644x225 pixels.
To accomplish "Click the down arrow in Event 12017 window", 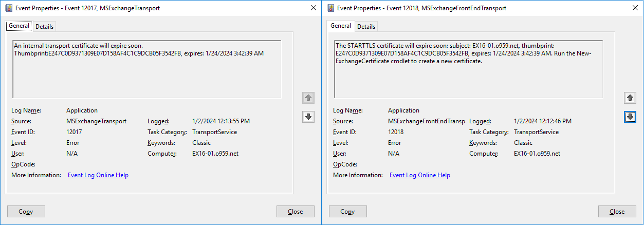I will point(308,117).
